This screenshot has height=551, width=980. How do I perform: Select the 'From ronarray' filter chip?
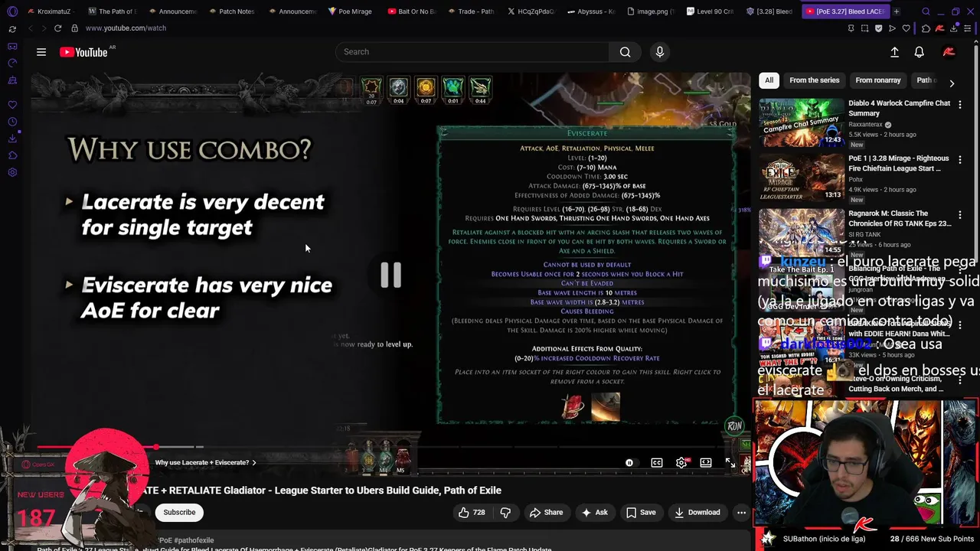coord(877,80)
